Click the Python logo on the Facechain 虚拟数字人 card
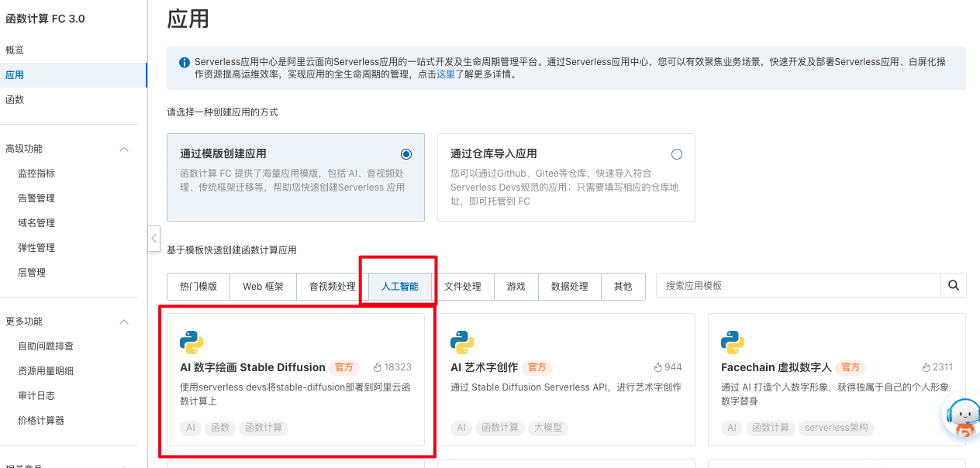The height and width of the screenshot is (468, 980). pos(733,342)
